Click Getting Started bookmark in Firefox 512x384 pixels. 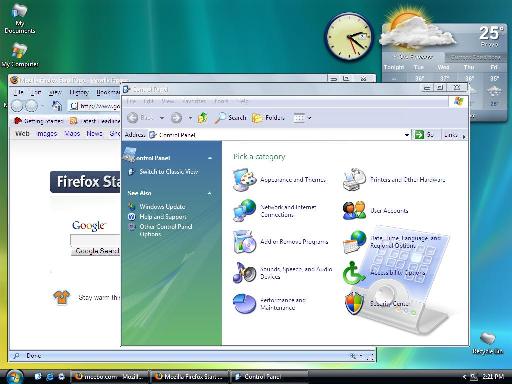click(x=38, y=121)
